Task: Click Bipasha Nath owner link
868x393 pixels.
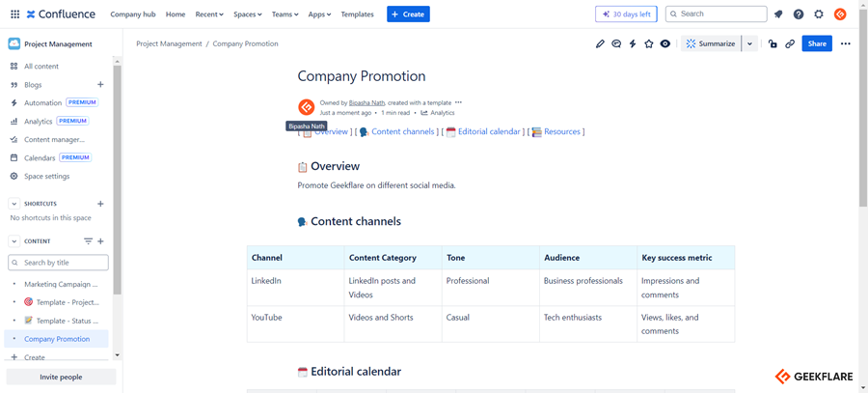Action: pos(366,103)
